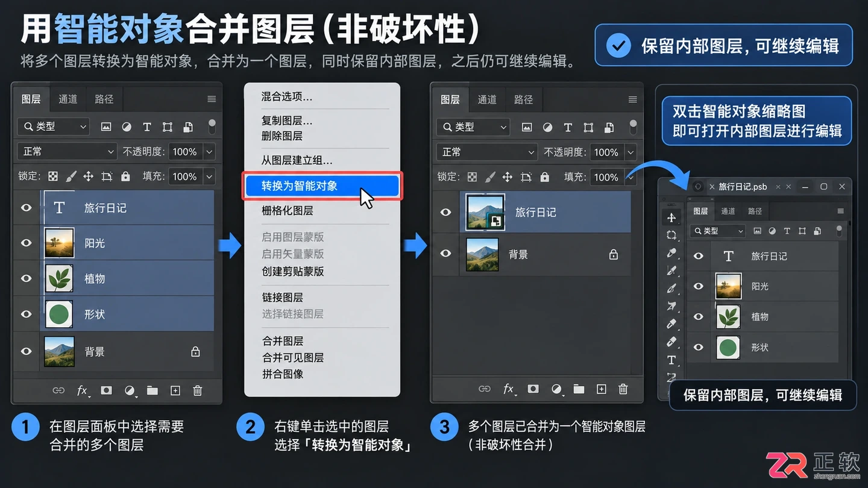The image size is (868, 488).
Task: Create new group folder in step 3 panel
Action: (579, 389)
